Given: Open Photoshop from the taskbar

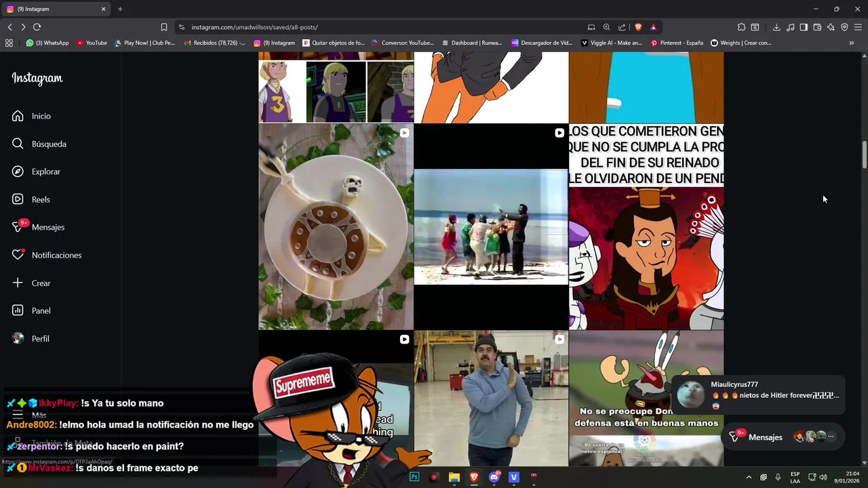Looking at the screenshot, I should 414,477.
